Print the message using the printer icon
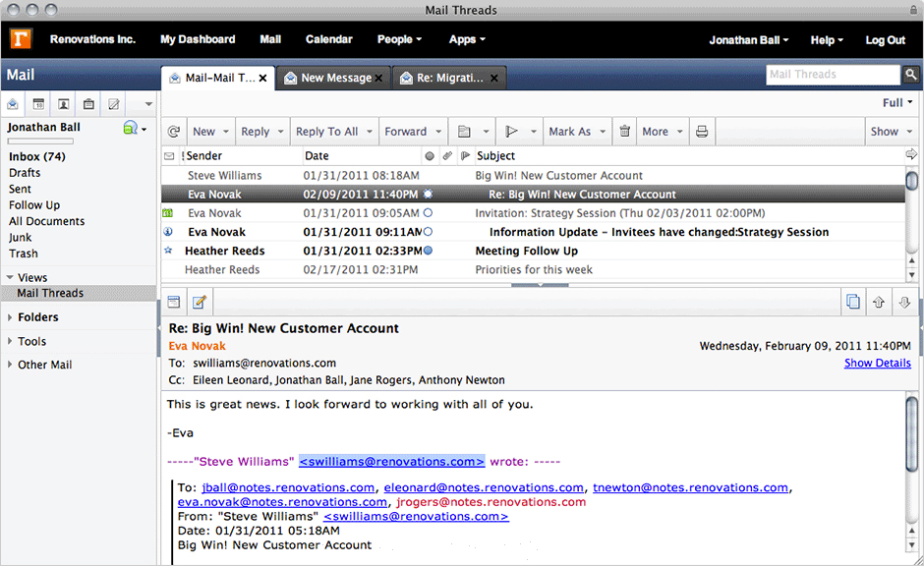 click(x=702, y=132)
